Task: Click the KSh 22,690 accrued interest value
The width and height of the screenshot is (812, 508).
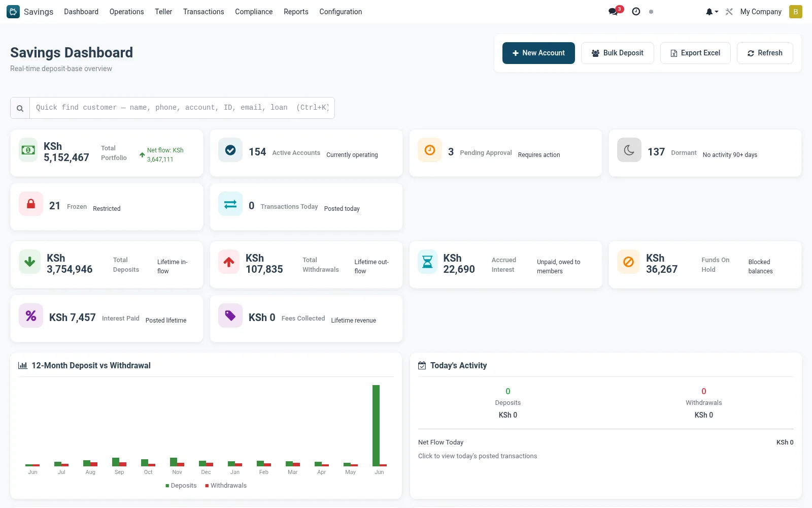Action: coord(459,264)
